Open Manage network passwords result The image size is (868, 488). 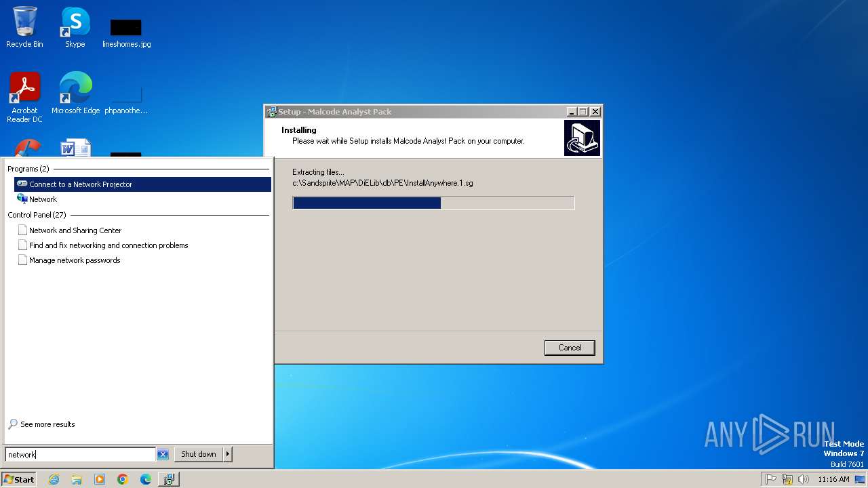pos(142,260)
